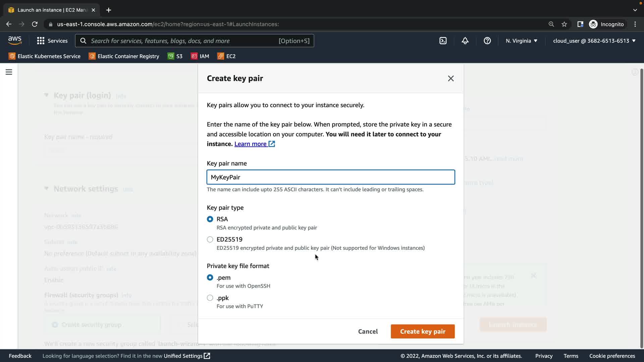Select the ED25519 key pair type
The width and height of the screenshot is (644, 362).
pos(210,239)
